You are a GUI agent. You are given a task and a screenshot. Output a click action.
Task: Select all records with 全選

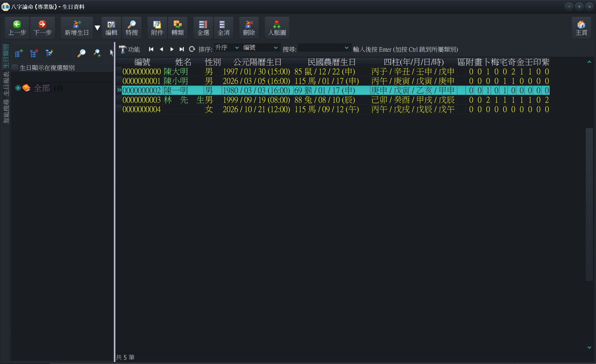(203, 28)
